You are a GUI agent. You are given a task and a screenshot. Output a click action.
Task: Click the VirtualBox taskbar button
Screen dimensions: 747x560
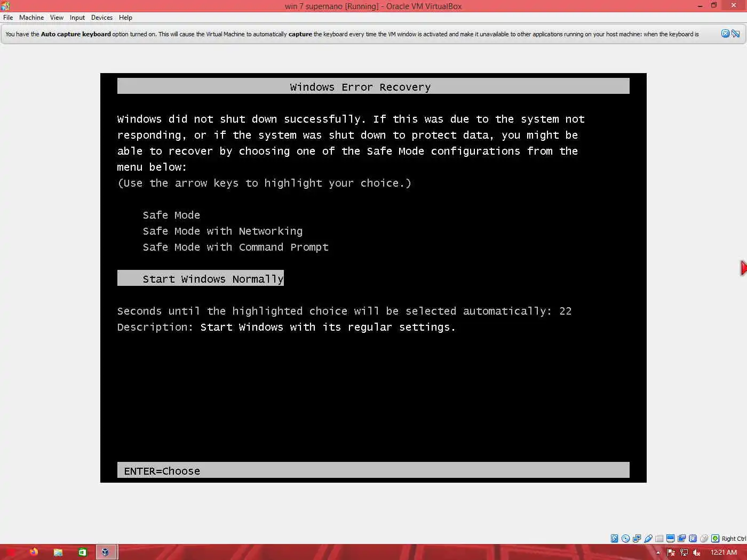(x=106, y=552)
